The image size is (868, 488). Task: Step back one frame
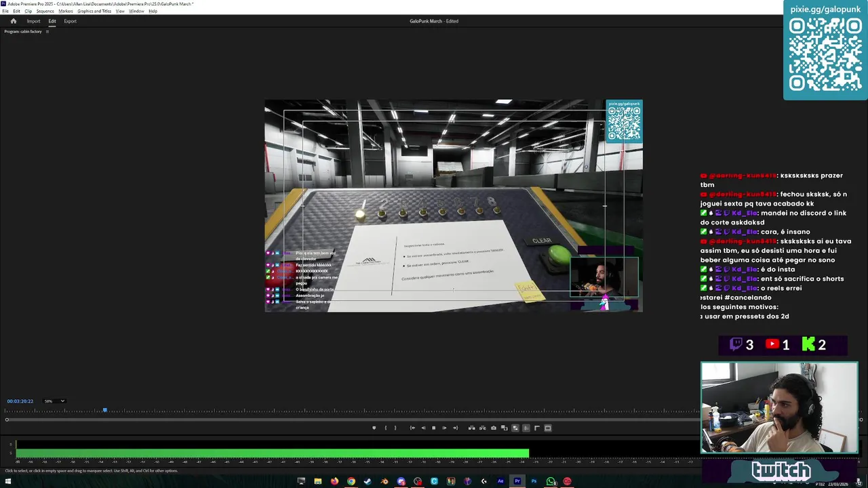click(x=423, y=428)
